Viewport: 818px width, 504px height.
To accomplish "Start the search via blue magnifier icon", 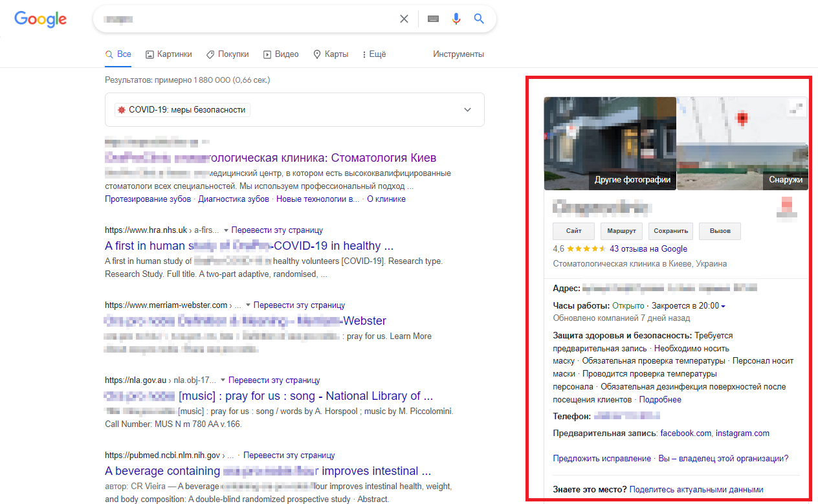I will (479, 18).
